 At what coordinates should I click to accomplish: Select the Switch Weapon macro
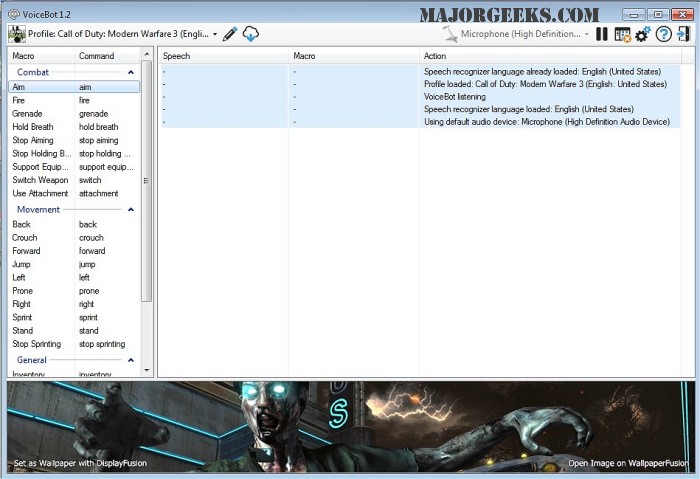click(x=74, y=180)
